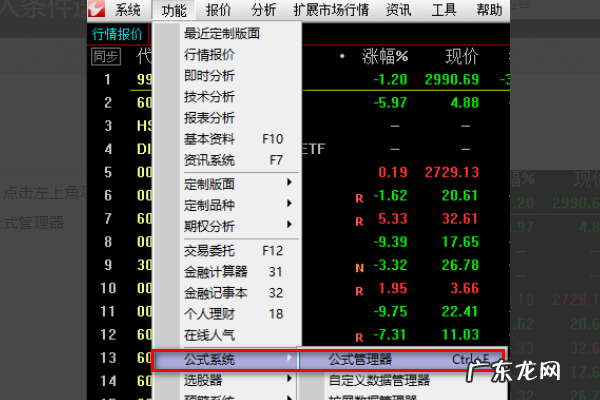Screen dimensions: 600x400
Task: Click the -5.97 value in row 2
Action: click(390, 103)
